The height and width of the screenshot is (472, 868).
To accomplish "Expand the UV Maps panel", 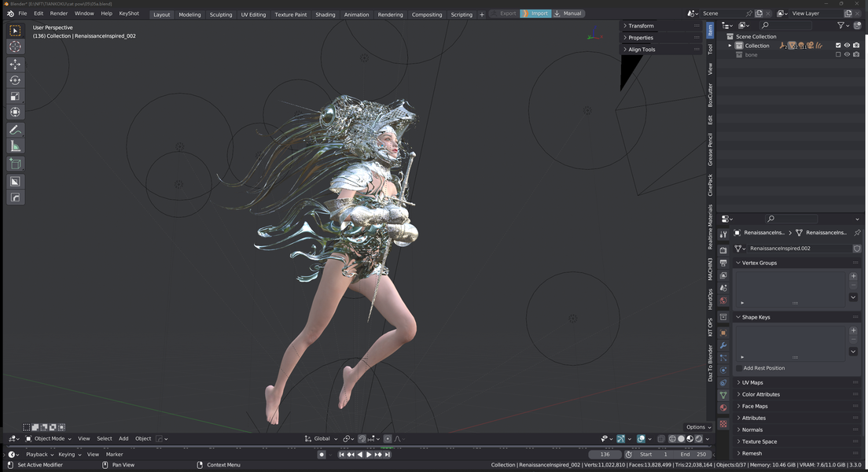I will (752, 382).
